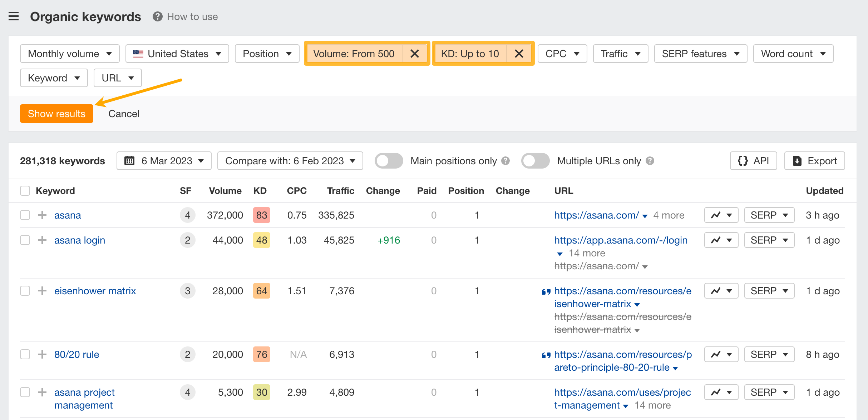Open the asana login keyword link
Viewport: 868px width, 420px height.
(x=80, y=240)
